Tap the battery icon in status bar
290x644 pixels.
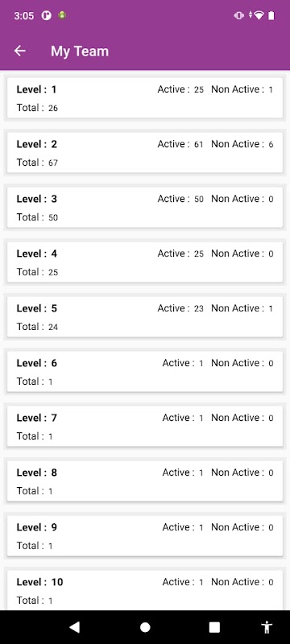pos(271,15)
